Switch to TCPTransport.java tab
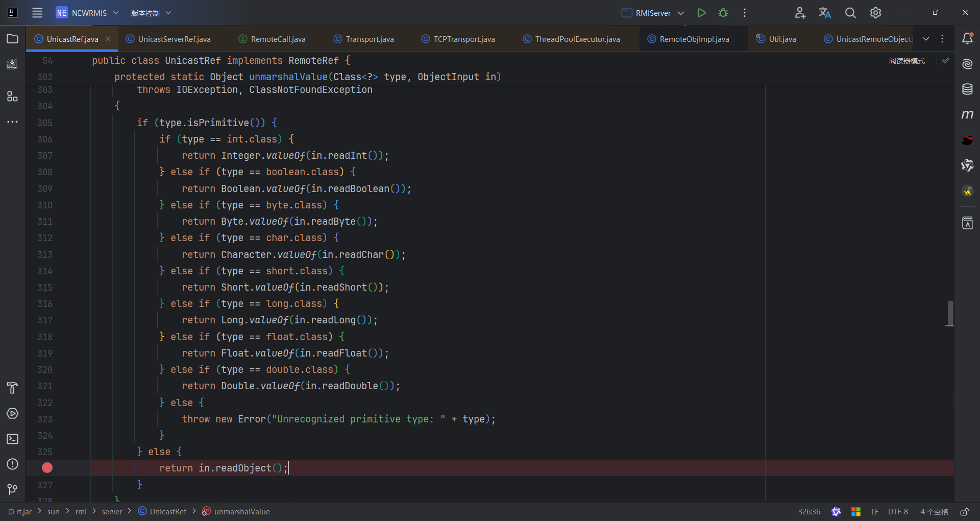This screenshot has height=521, width=980. point(458,39)
